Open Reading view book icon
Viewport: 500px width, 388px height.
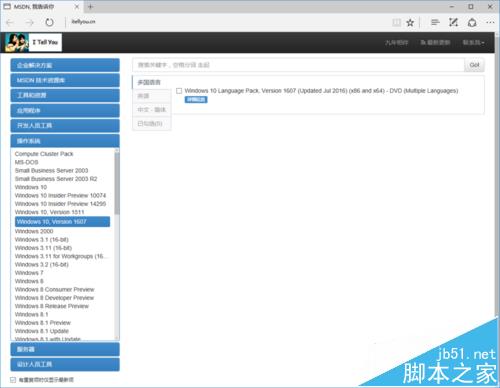point(396,22)
